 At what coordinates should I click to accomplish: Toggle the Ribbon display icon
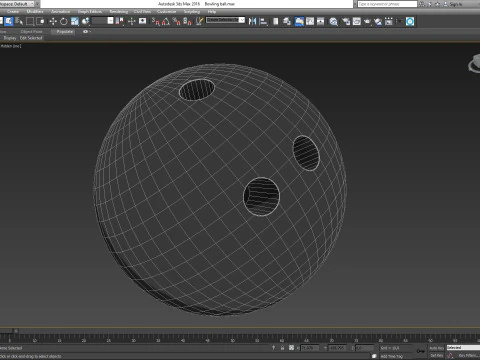point(299,21)
